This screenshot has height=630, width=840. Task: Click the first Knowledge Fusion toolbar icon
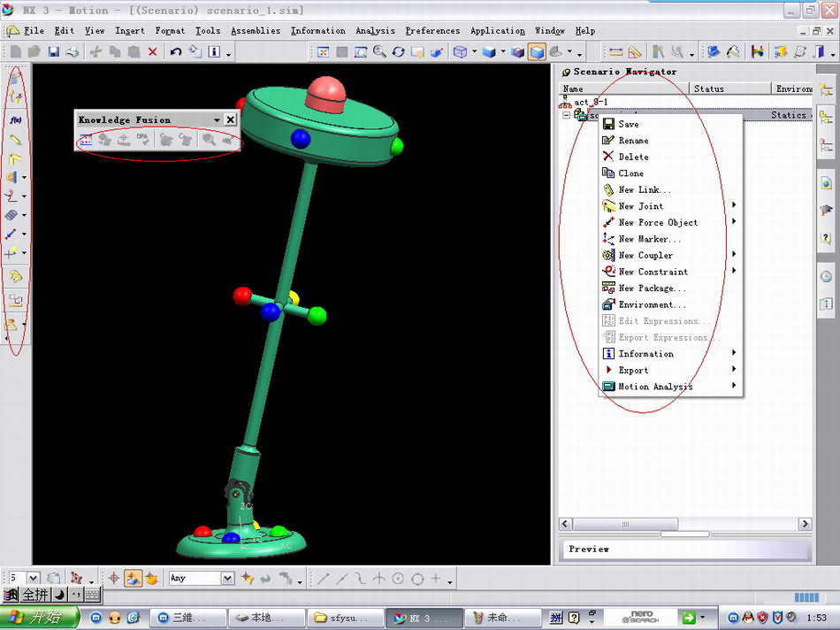pyautogui.click(x=86, y=140)
